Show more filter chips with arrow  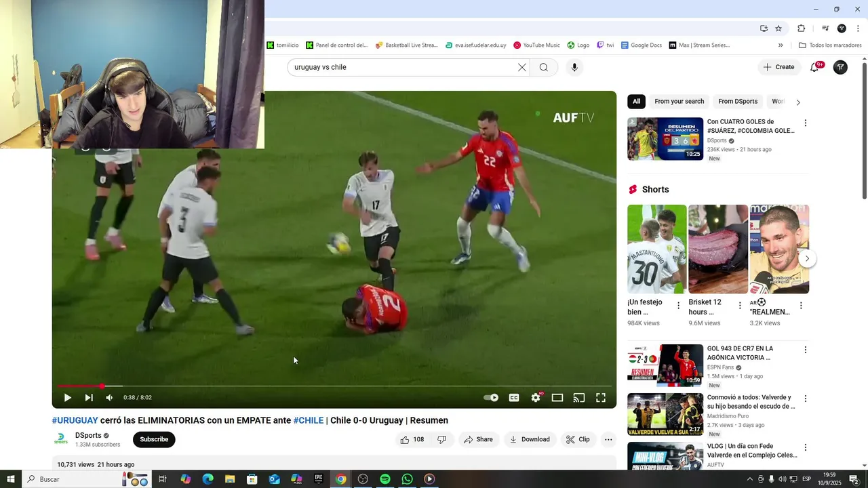(x=798, y=102)
